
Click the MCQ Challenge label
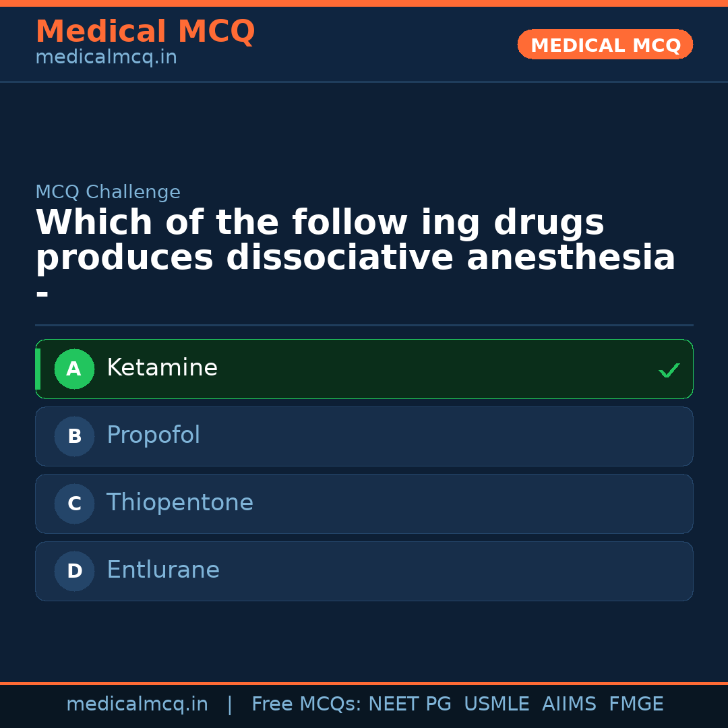108,192
